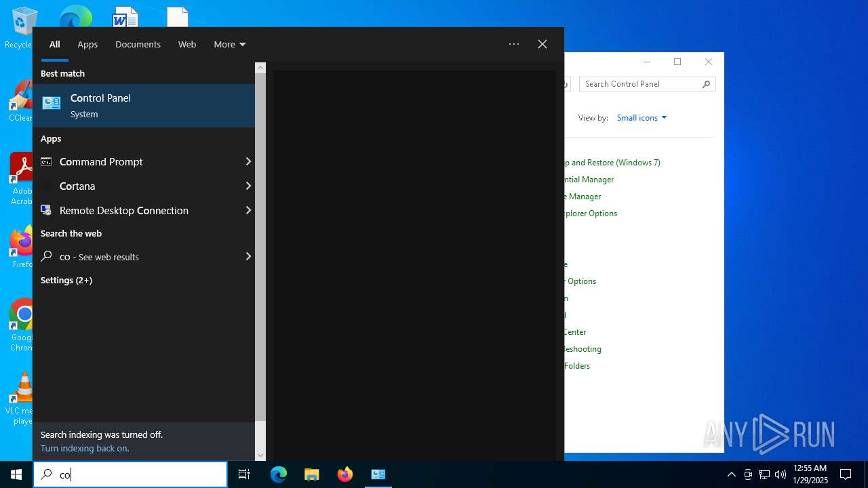The height and width of the screenshot is (488, 868).
Task: Show Settings (2+) results
Action: tap(66, 280)
